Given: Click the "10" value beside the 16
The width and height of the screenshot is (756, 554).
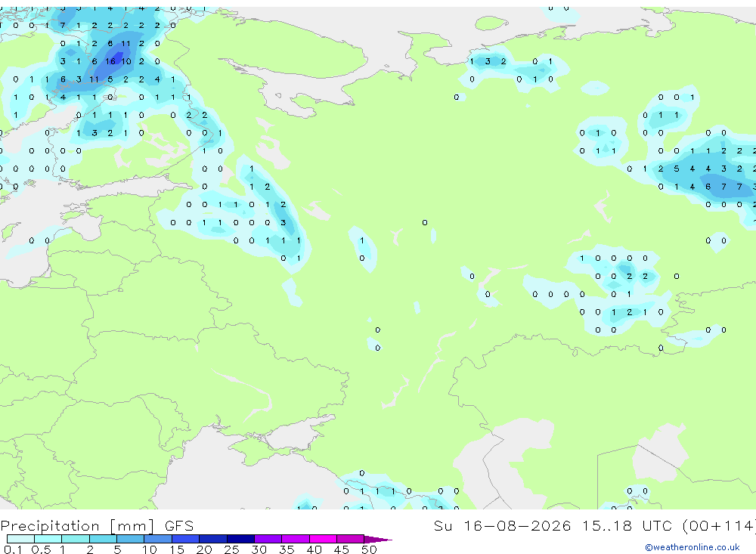Looking at the screenshot, I should (x=126, y=61).
